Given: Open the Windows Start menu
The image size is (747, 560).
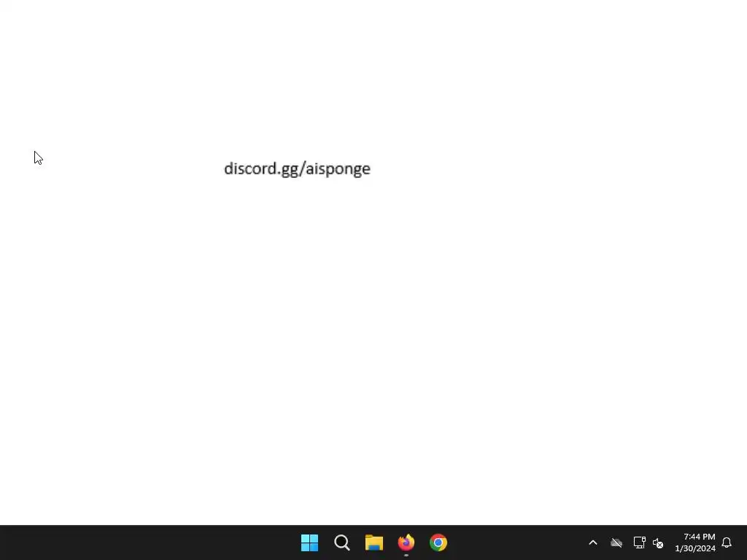Looking at the screenshot, I should click(x=309, y=542).
